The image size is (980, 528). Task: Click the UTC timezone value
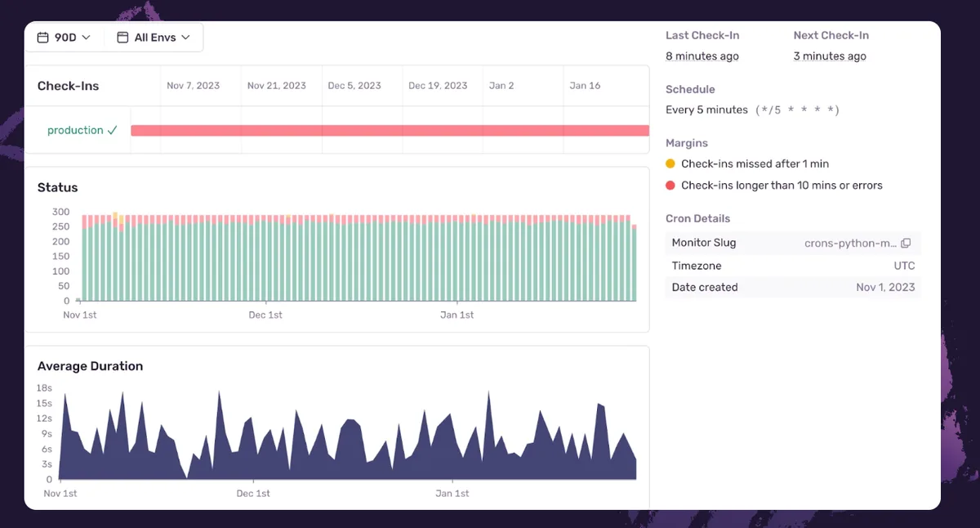click(904, 266)
